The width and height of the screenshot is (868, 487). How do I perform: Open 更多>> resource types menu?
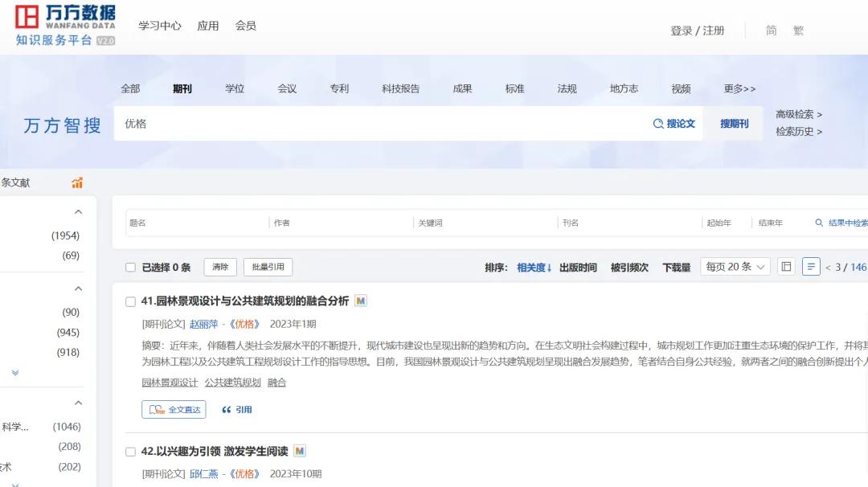pyautogui.click(x=739, y=88)
